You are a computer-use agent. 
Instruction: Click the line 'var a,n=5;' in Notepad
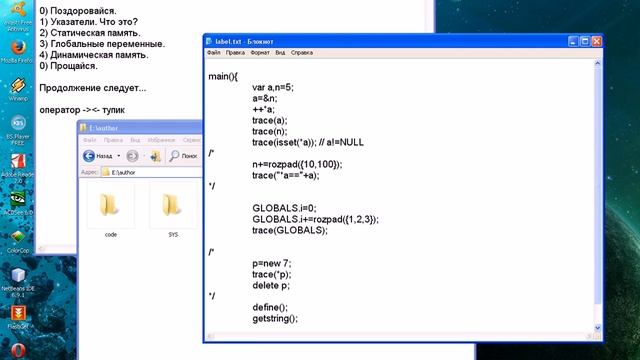(273, 87)
